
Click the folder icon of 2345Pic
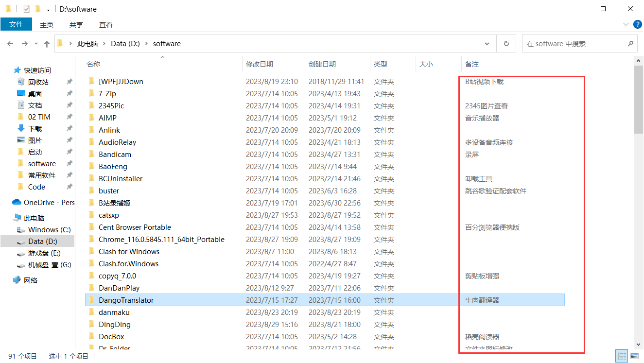pos(91,105)
